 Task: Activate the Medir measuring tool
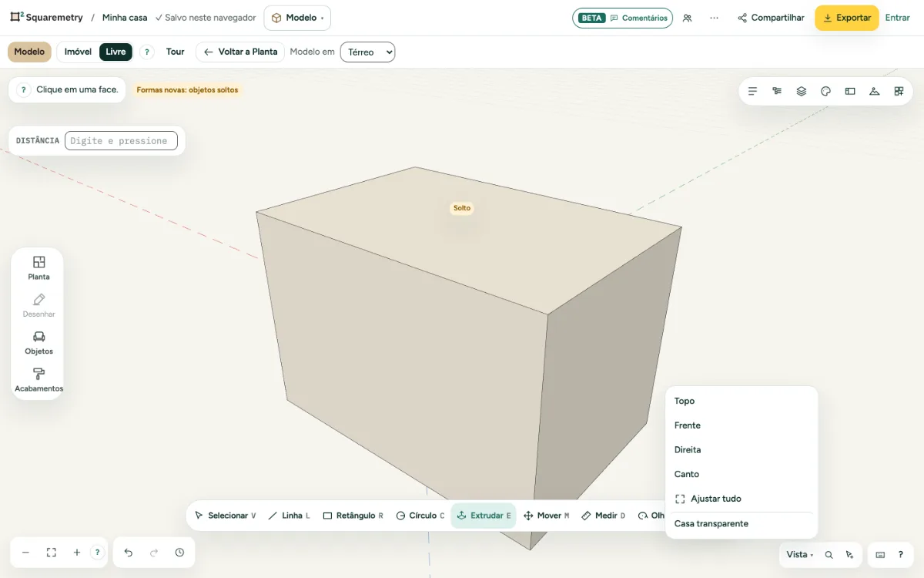point(603,516)
